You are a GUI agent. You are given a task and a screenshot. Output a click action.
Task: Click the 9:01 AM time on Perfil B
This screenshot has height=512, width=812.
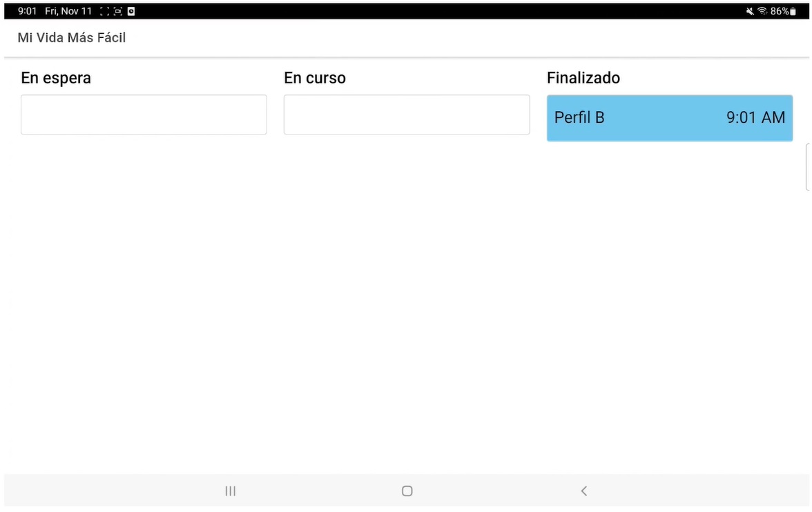click(x=755, y=117)
